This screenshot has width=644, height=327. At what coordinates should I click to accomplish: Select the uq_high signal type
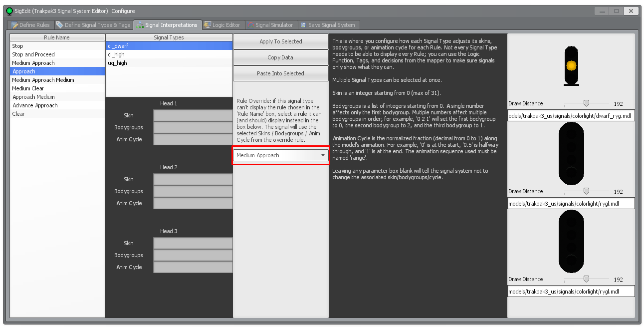tap(169, 63)
